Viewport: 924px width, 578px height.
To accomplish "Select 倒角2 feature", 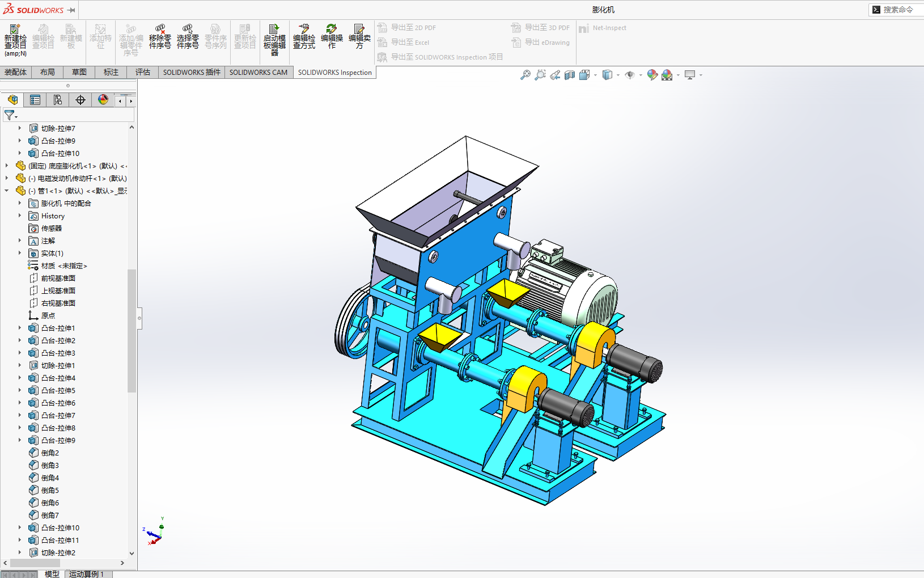I will (x=44, y=453).
